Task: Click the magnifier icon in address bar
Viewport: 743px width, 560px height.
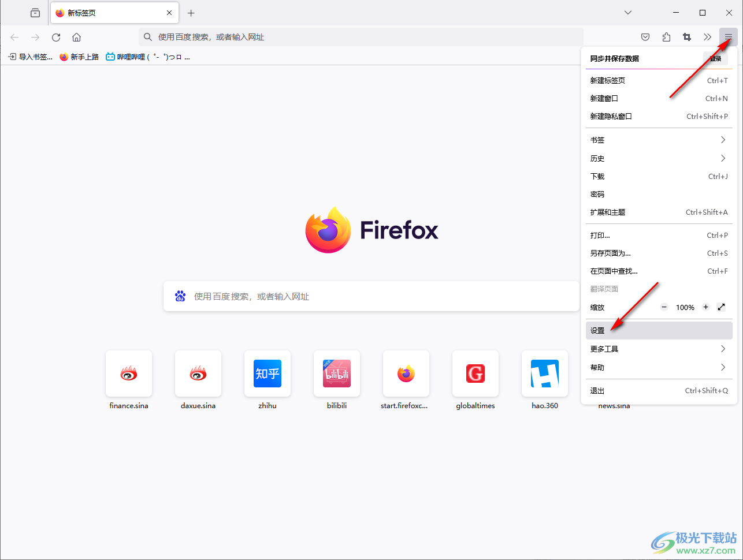Action: 148,37
